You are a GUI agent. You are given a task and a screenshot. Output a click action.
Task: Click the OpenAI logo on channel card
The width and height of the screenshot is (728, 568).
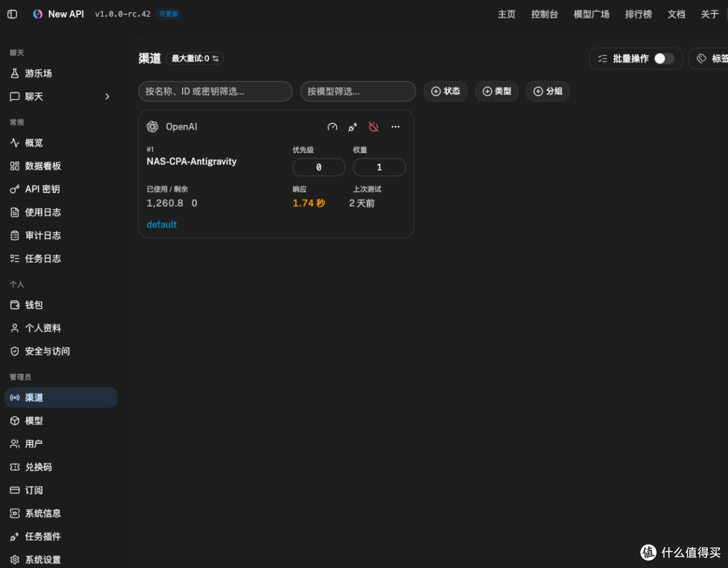[153, 127]
